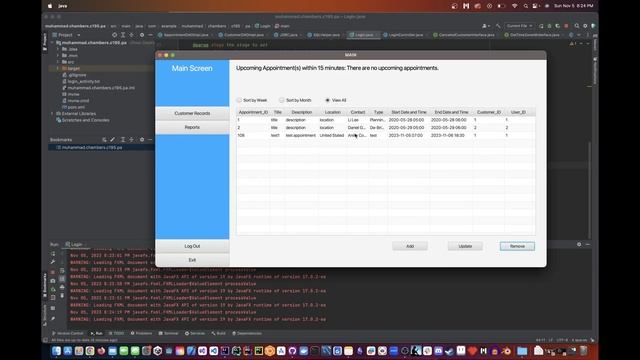Viewport: 640px width, 360px height.
Task: Sort table by Appointment_ID column header
Action: coord(253,112)
